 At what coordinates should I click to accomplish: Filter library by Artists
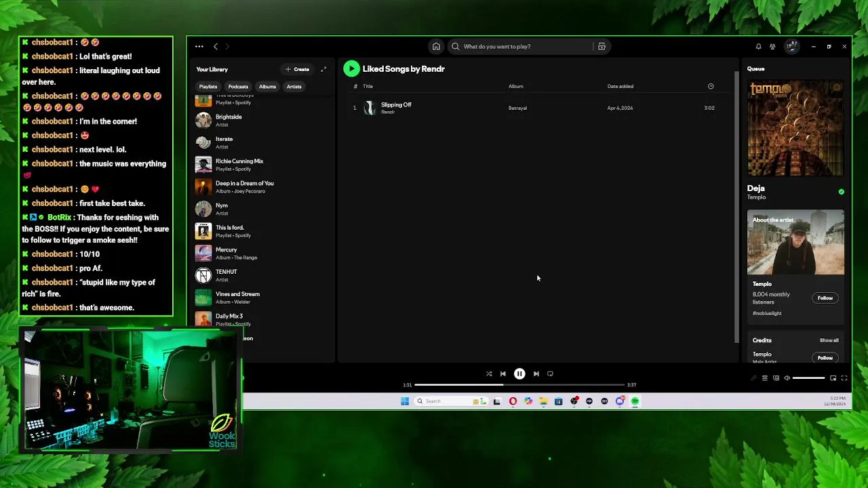pos(294,87)
